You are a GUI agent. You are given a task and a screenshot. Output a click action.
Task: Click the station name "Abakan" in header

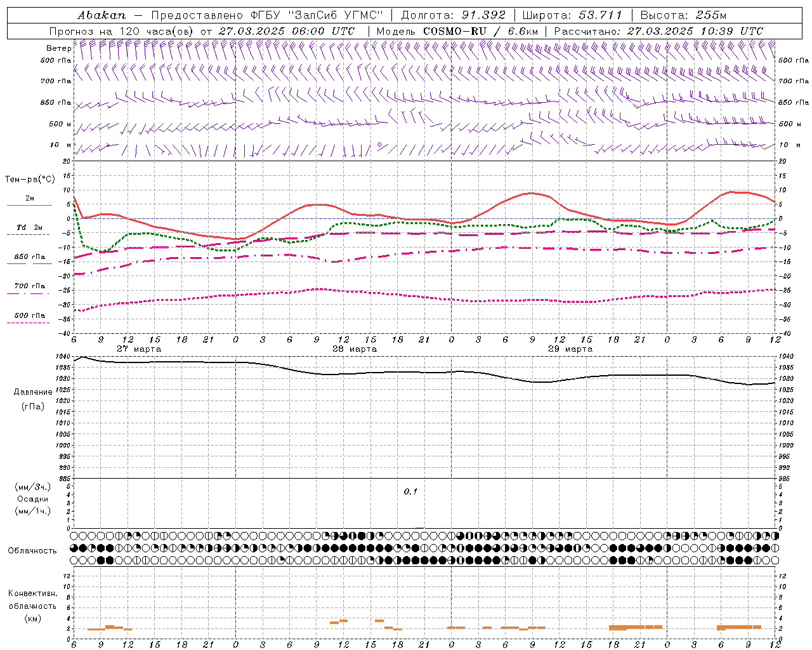101,15
